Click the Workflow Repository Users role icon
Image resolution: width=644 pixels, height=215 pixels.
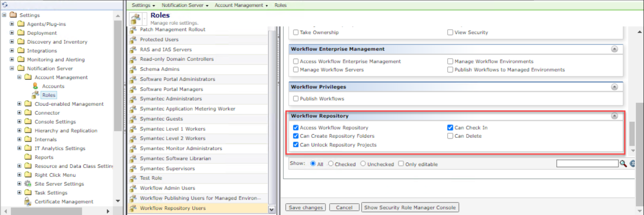pyautogui.click(x=133, y=208)
